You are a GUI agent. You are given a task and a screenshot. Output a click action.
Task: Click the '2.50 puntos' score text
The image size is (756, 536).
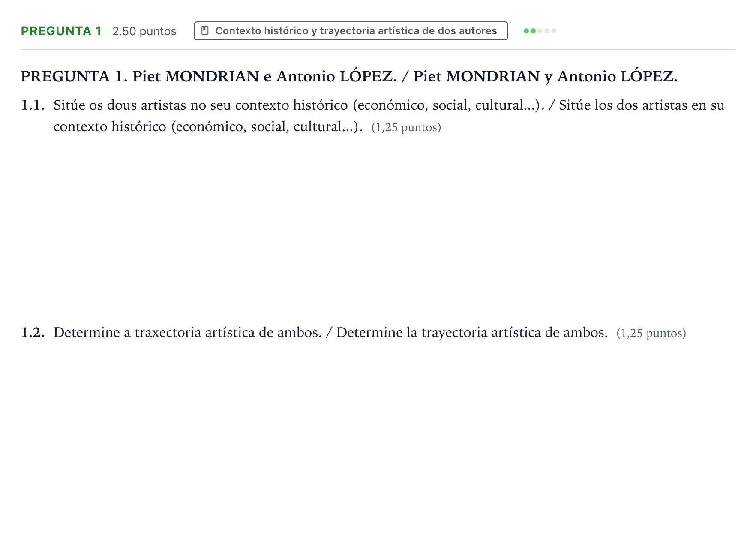(x=144, y=31)
